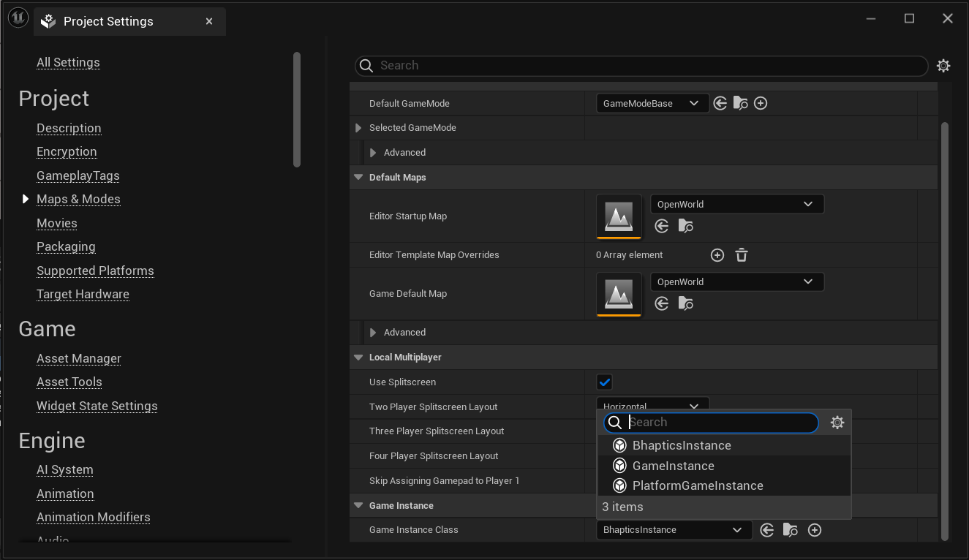Collapse Game Instance section
This screenshot has height=560, width=969.
(358, 506)
